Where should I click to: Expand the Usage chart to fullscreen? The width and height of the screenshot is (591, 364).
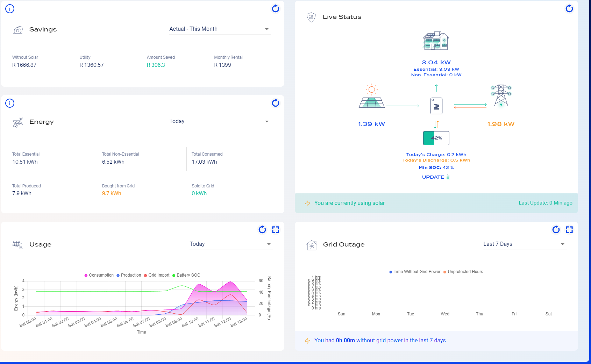(x=276, y=230)
